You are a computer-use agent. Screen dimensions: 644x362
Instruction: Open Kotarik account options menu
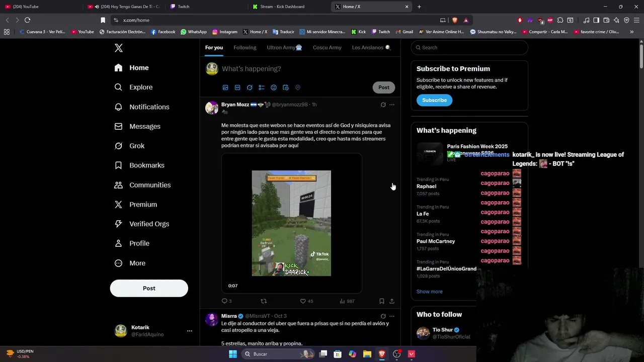point(190,331)
